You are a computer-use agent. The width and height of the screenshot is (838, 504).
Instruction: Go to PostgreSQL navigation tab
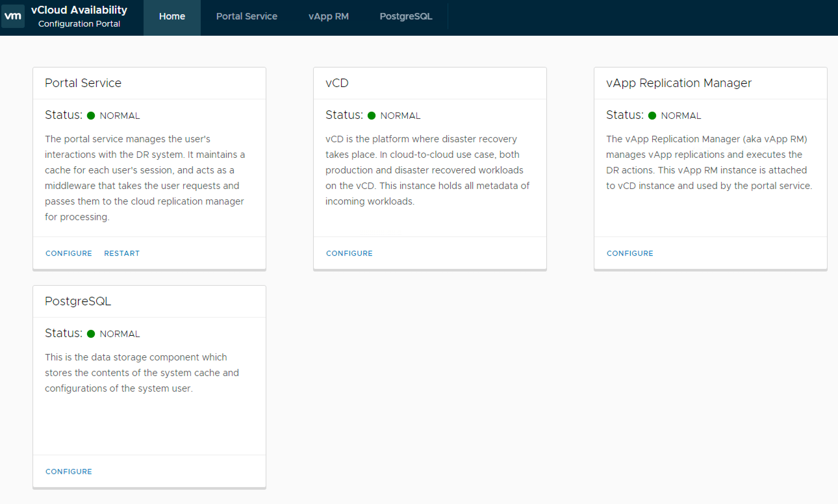(x=406, y=16)
